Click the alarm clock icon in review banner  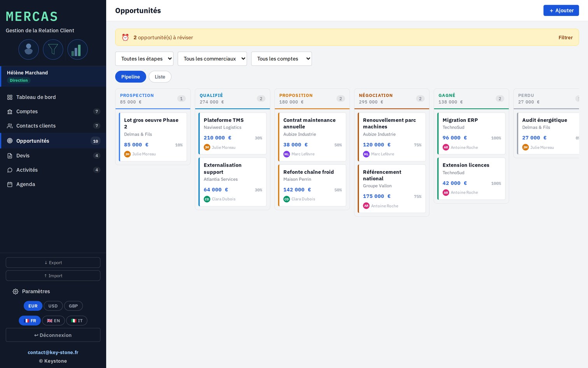coord(125,37)
